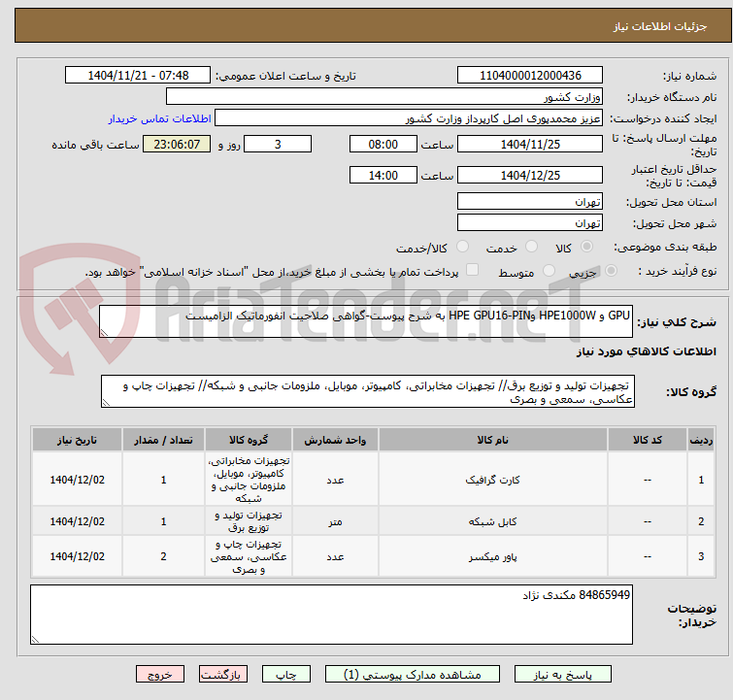Click the validity time field 14:00
Screen dimensions: 733x700
pos(383,175)
